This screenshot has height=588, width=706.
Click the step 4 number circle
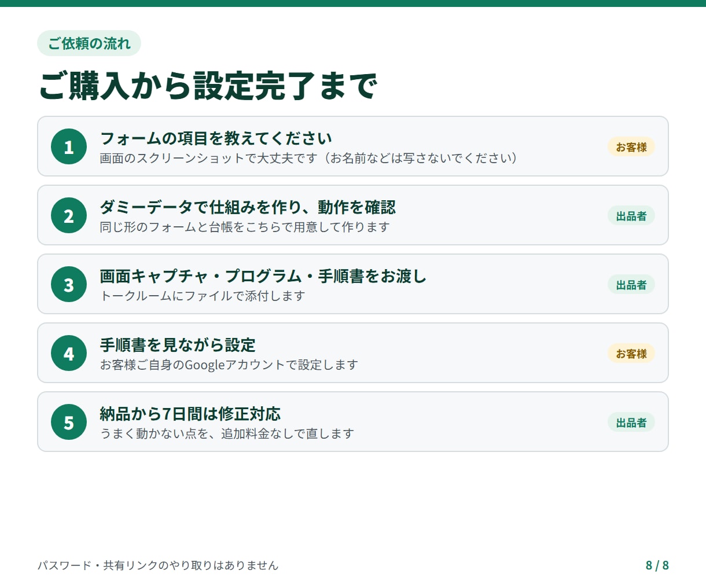tap(69, 353)
